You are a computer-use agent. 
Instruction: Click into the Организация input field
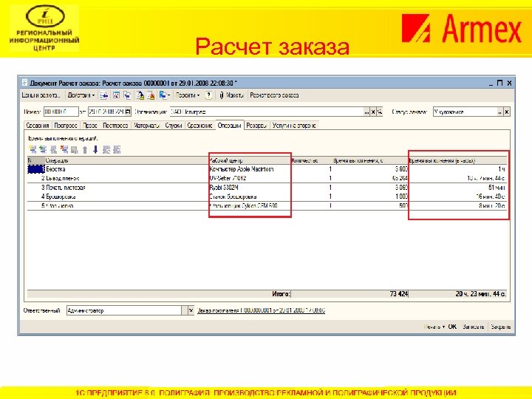pyautogui.click(x=267, y=112)
